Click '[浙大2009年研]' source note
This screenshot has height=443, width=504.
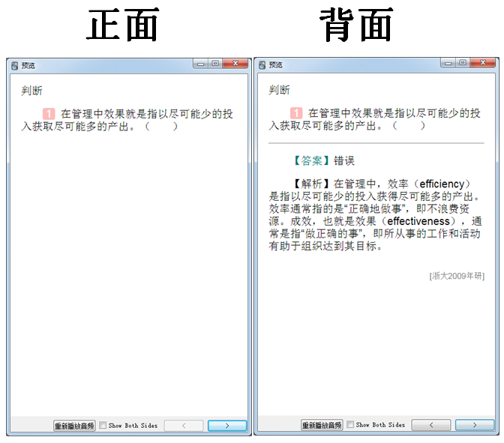tap(457, 276)
